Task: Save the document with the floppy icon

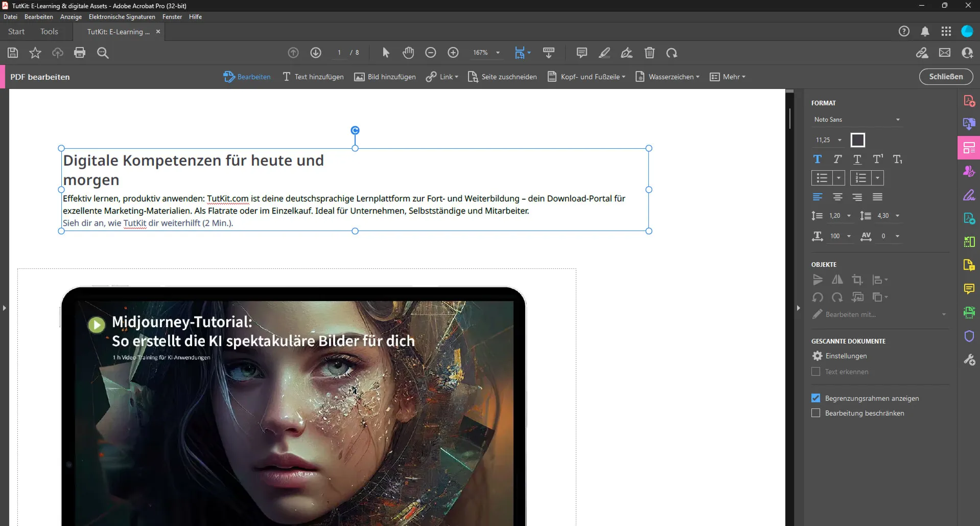Action: click(13, 53)
